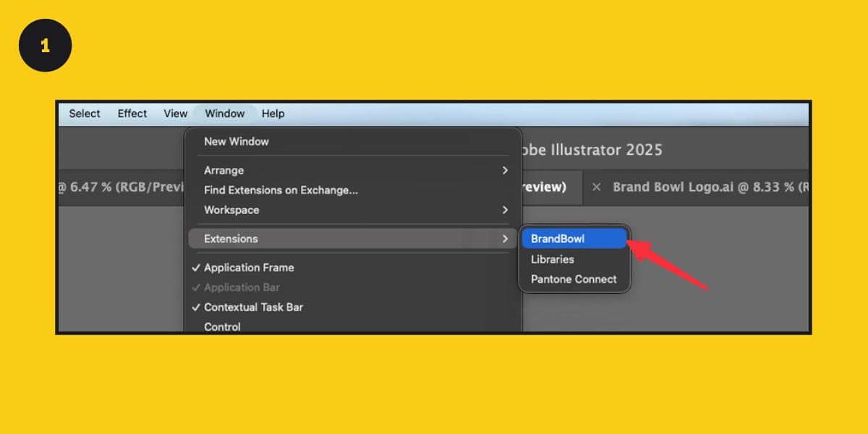This screenshot has width=868, height=434.
Task: Expand the Extensions submenu entry
Action: pyautogui.click(x=352, y=239)
